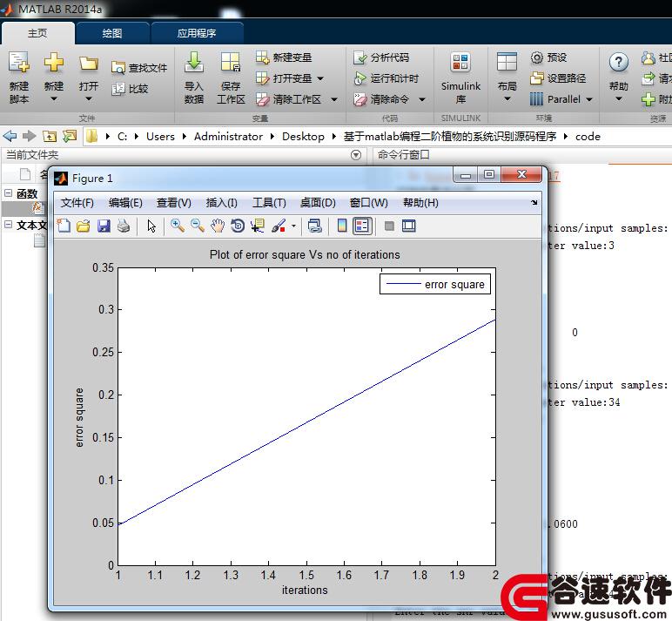Image resolution: width=672 pixels, height=621 pixels.
Task: Click Run and Time (运行和计时)
Action: point(386,78)
